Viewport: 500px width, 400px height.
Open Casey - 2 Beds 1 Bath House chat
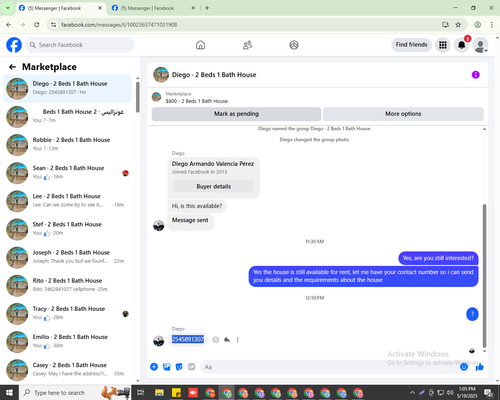(67, 370)
